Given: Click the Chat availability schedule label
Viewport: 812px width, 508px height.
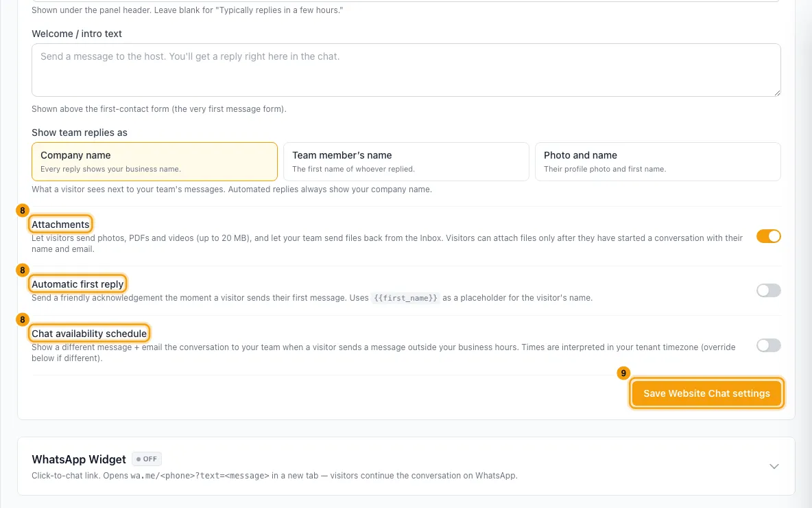Looking at the screenshot, I should click(89, 334).
